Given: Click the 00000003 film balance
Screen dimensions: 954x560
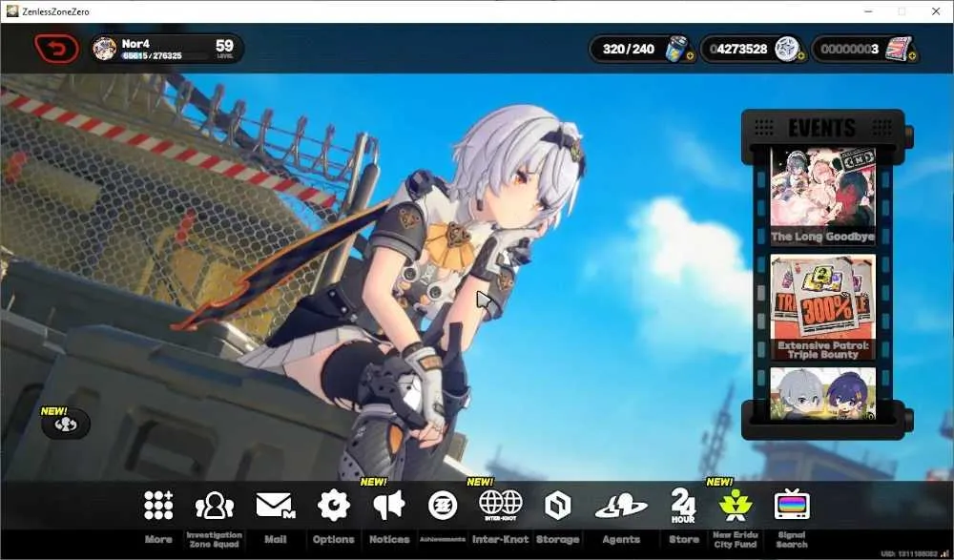Looking at the screenshot, I should 849,49.
